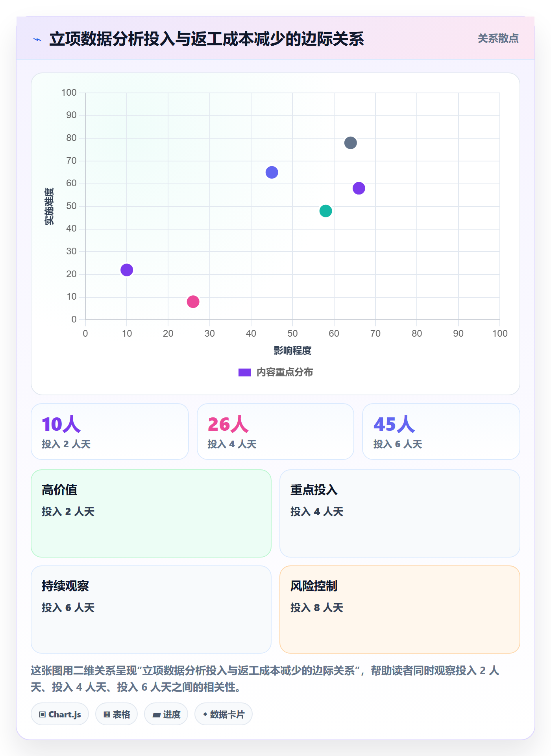The width and height of the screenshot is (551, 756).
Task: Select the title 立项数据分析投入与返工成本减少的边际关系
Action: (x=207, y=39)
